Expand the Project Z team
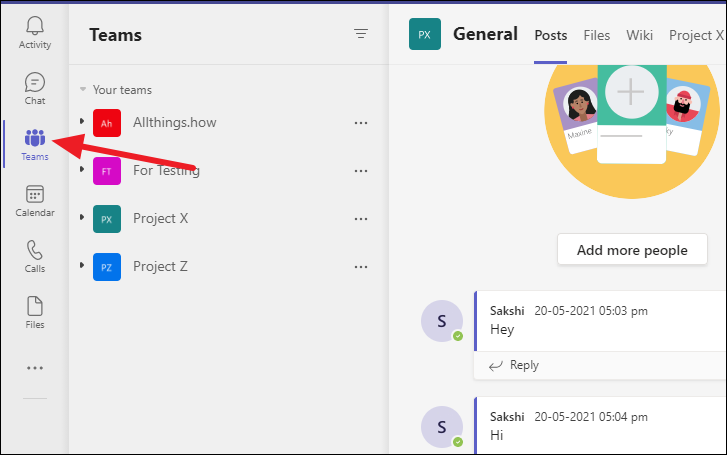Viewport: 727px width, 455px height. pyautogui.click(x=82, y=265)
